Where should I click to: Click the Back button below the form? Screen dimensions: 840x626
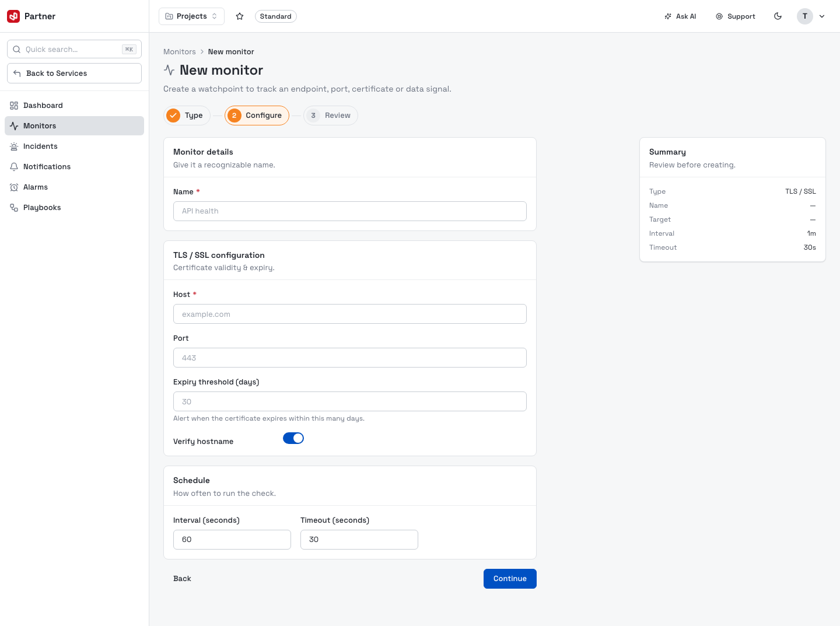pyautogui.click(x=182, y=579)
